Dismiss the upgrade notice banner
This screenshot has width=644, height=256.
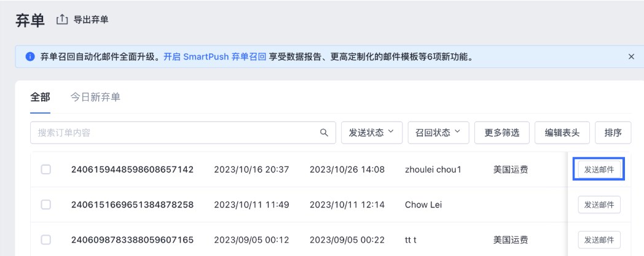coord(630,56)
